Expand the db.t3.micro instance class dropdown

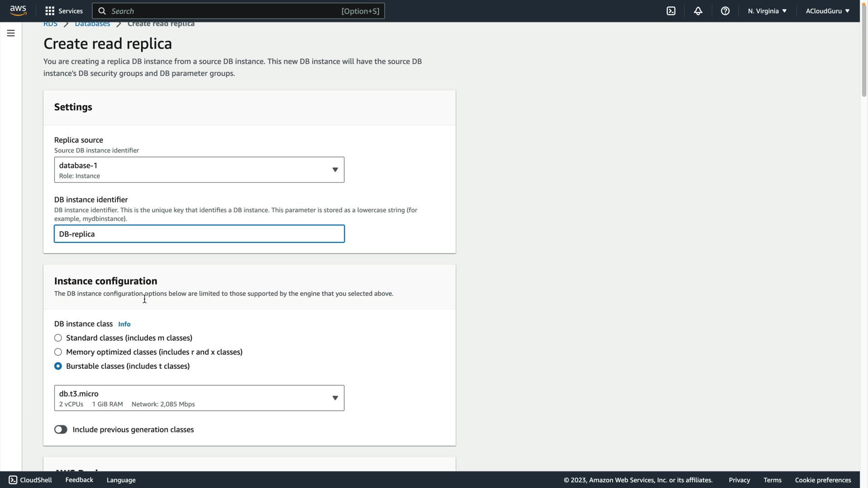click(199, 398)
